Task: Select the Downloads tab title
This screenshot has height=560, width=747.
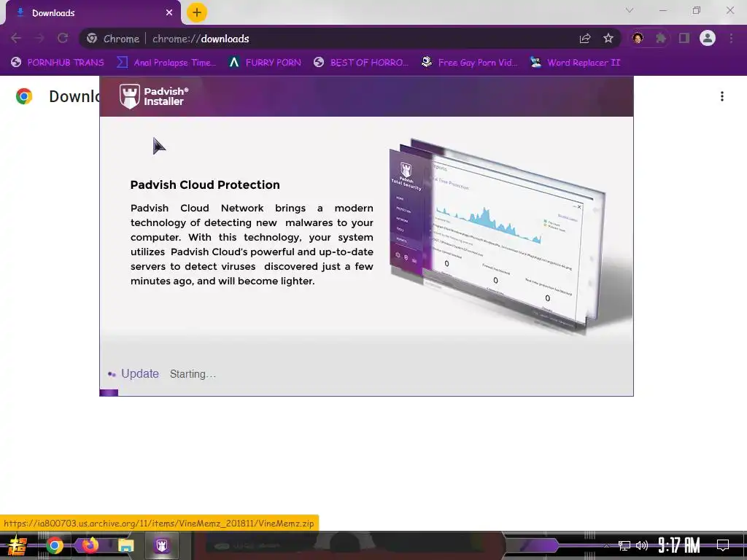Action: pos(53,13)
